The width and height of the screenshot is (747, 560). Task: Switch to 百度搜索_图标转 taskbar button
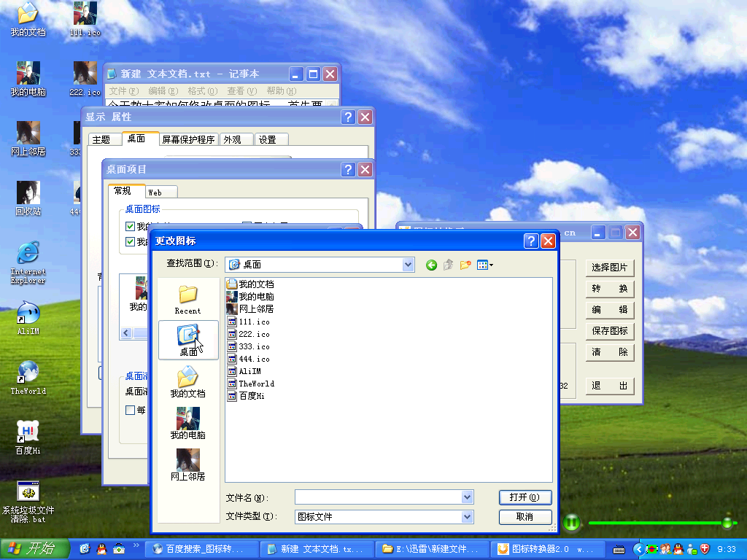pos(201,549)
